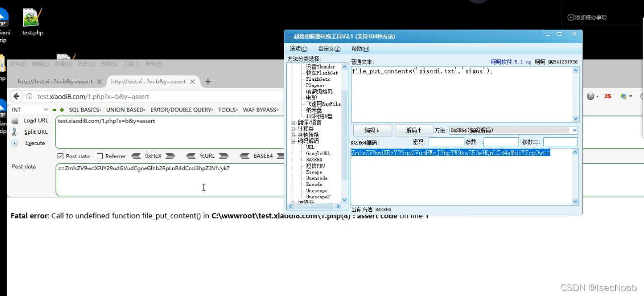Select Uuencode in the method tree
The height and width of the screenshot is (296, 644).
point(317,178)
